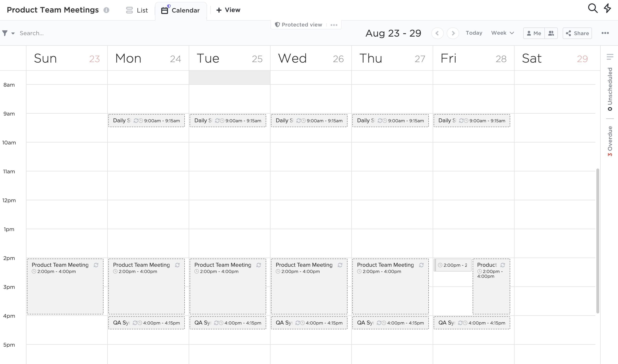Click the vertical scrollbar of calendar

point(598,240)
